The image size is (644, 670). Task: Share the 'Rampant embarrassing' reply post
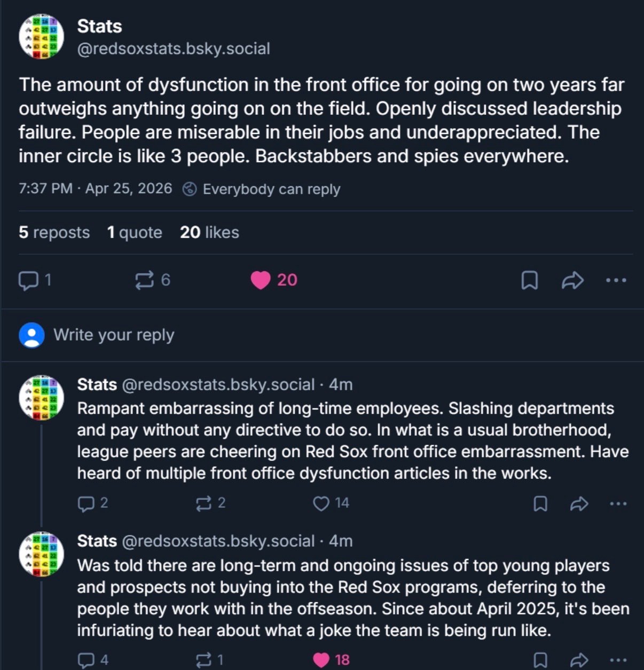579,503
